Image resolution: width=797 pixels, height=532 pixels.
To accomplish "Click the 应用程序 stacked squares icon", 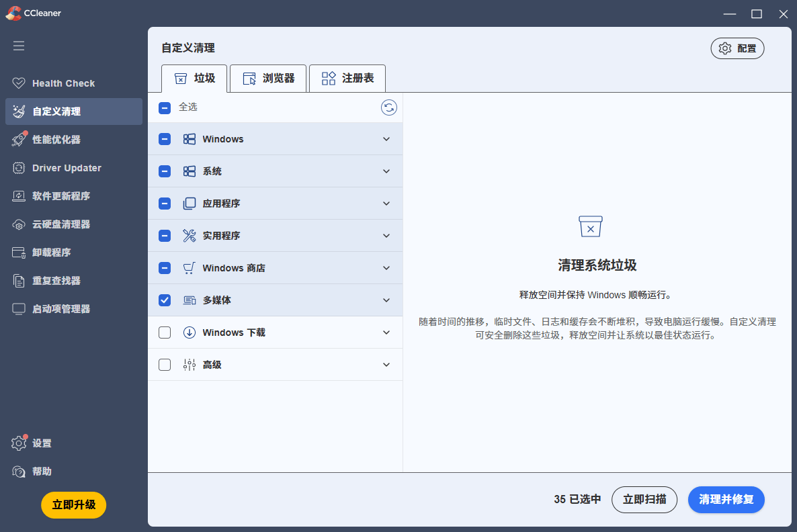I will click(x=189, y=204).
